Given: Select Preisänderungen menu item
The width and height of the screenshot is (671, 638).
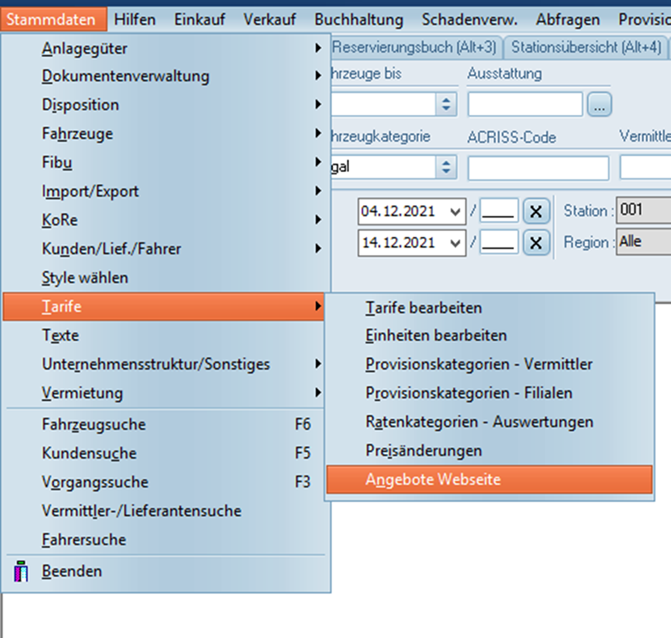Looking at the screenshot, I should coord(423,451).
